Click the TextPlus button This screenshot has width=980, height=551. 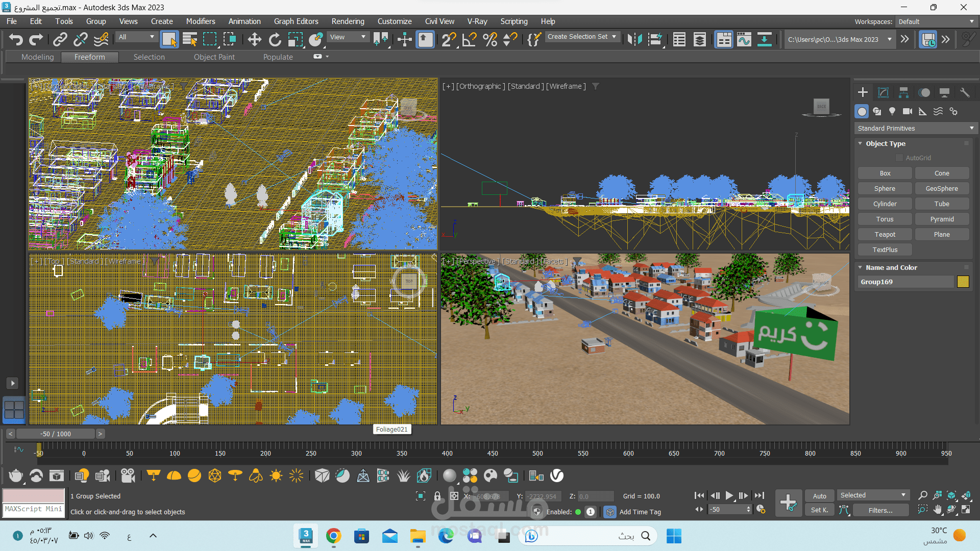tap(885, 250)
